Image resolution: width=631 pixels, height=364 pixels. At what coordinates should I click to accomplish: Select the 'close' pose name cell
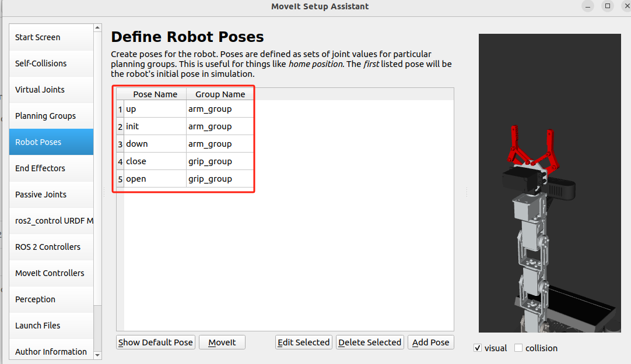[x=155, y=161]
